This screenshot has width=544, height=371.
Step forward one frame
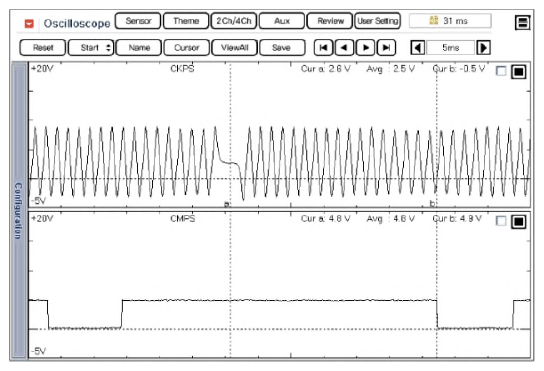click(365, 48)
